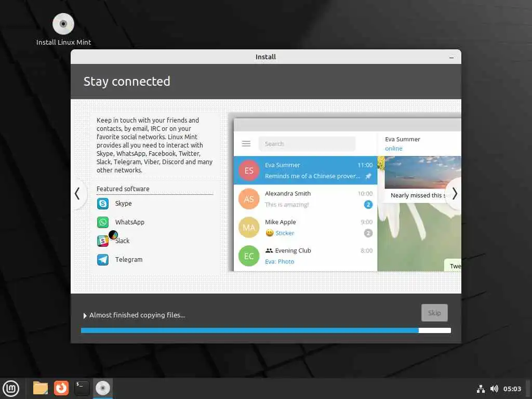
Task: Click the 'online' status under Eva Summer
Action: coord(394,149)
